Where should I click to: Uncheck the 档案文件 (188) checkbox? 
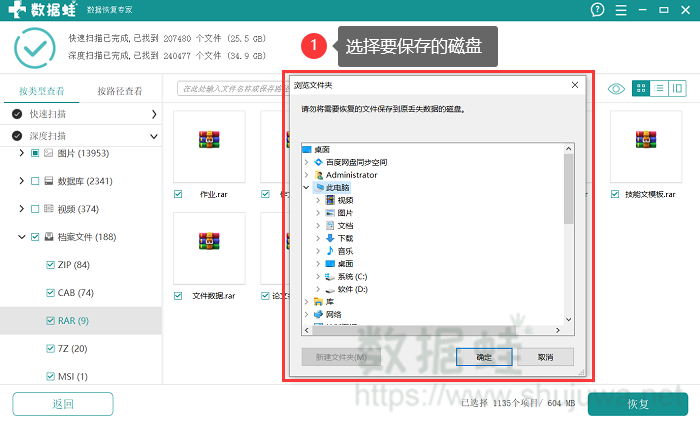point(35,237)
